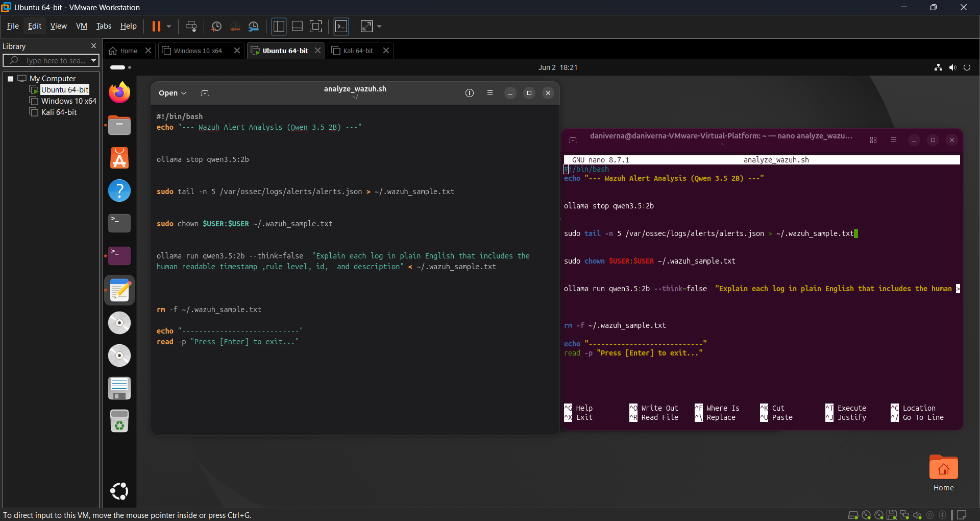Toggle the VMware library panel view
The height and width of the screenshot is (521, 980).
point(279,27)
